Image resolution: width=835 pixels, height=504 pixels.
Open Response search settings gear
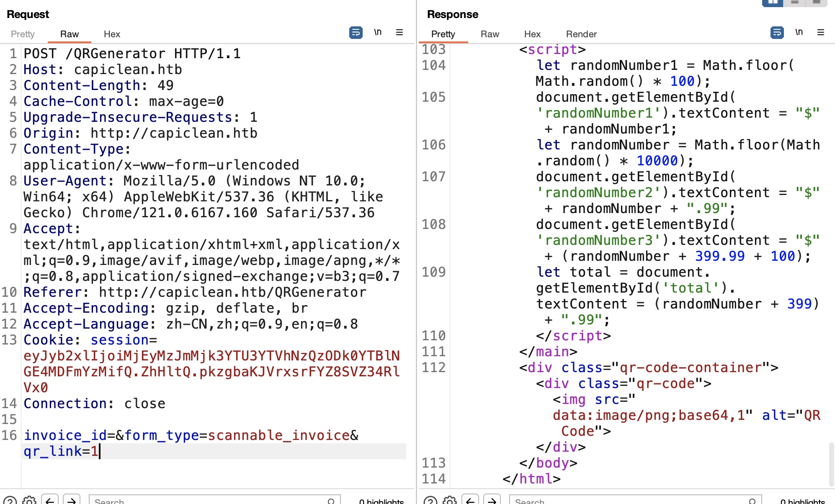[x=450, y=501]
